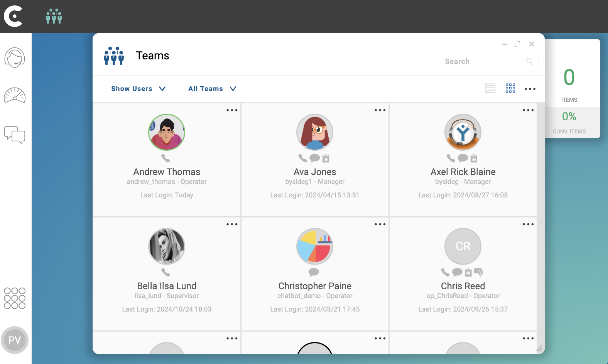Screen dimensions: 608x364
Task: Open the dashboard gauge icon in the sidebar
Action: click(x=15, y=96)
